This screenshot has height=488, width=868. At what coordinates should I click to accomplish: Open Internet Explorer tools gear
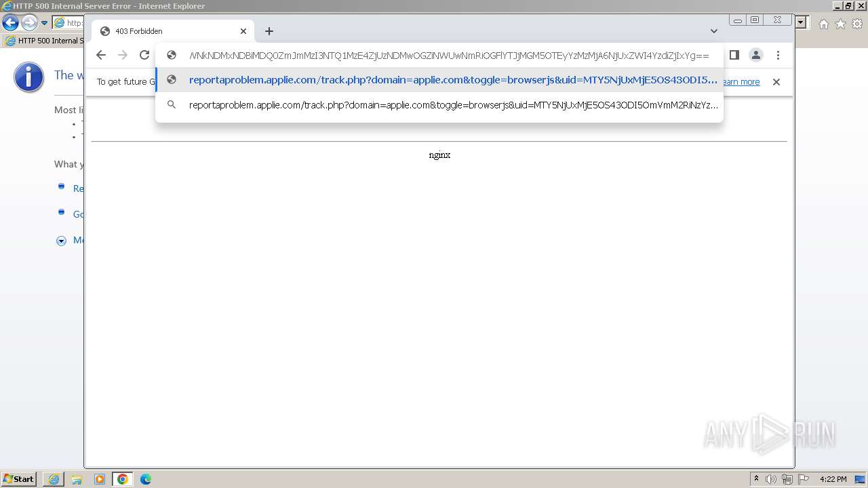[856, 24]
